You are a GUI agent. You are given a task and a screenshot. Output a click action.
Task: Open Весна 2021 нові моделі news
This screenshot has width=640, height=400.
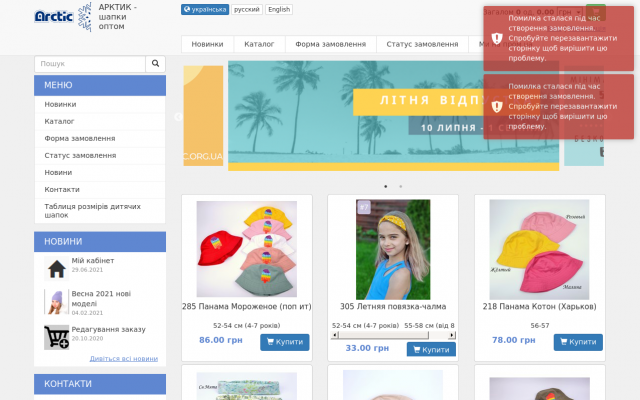101,299
